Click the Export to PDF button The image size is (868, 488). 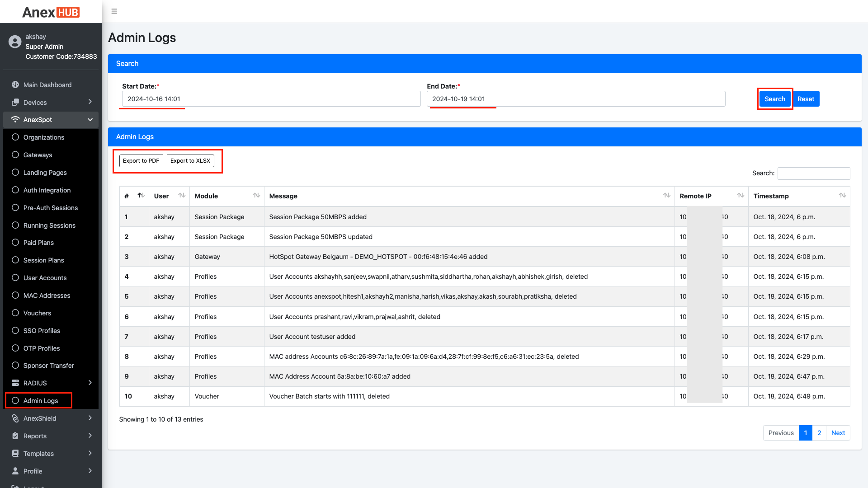[141, 161]
